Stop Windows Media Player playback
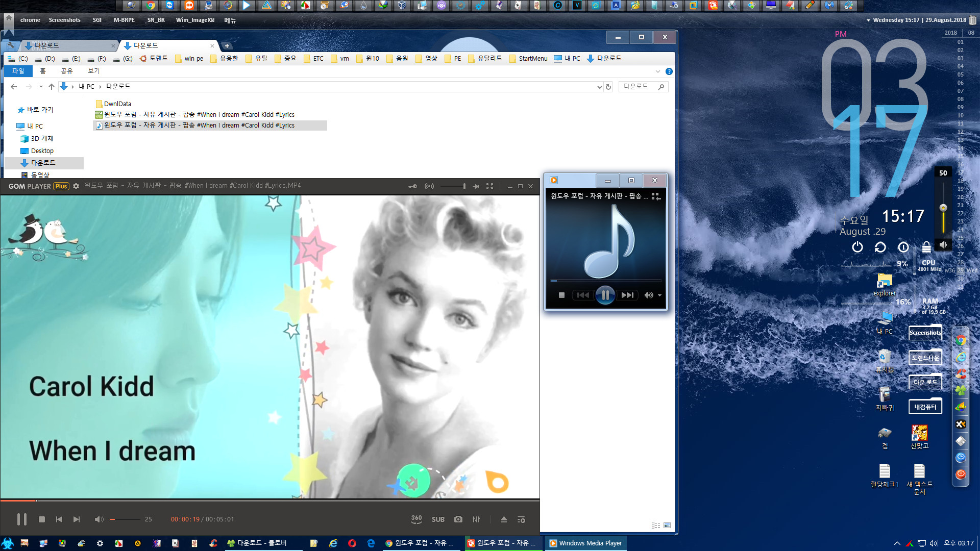The height and width of the screenshot is (551, 980). click(561, 295)
